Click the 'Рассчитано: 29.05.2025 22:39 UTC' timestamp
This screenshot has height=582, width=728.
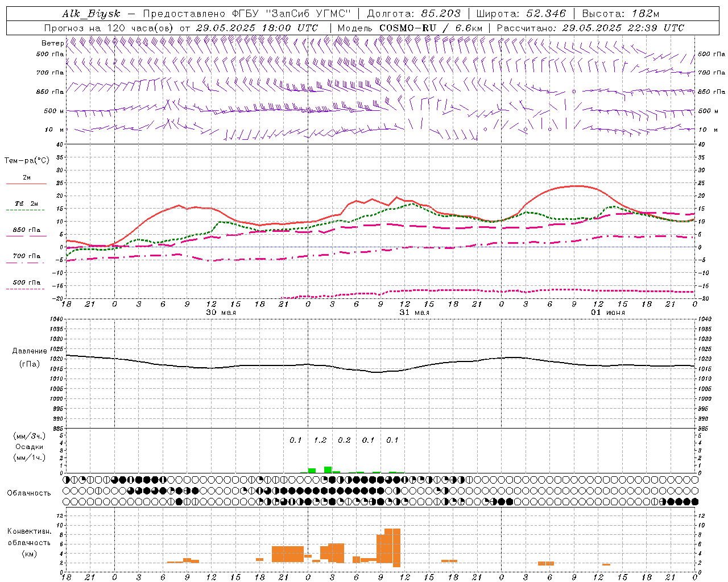click(590, 28)
